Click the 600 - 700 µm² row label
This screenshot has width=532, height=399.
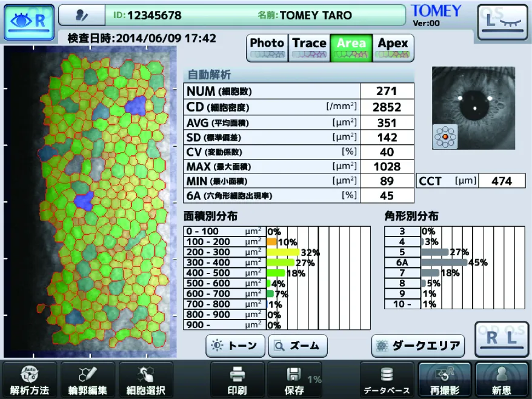[225, 293]
